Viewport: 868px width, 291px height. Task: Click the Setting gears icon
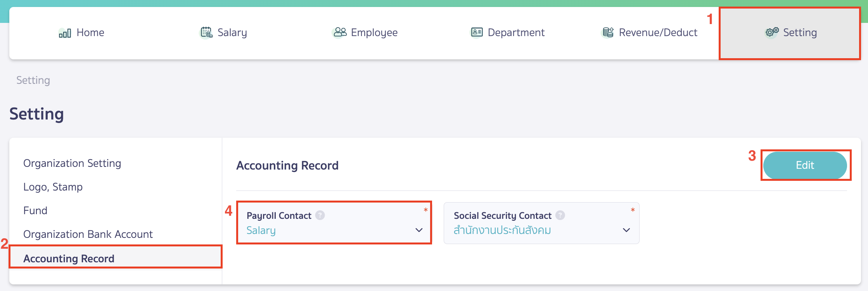pyautogui.click(x=771, y=32)
